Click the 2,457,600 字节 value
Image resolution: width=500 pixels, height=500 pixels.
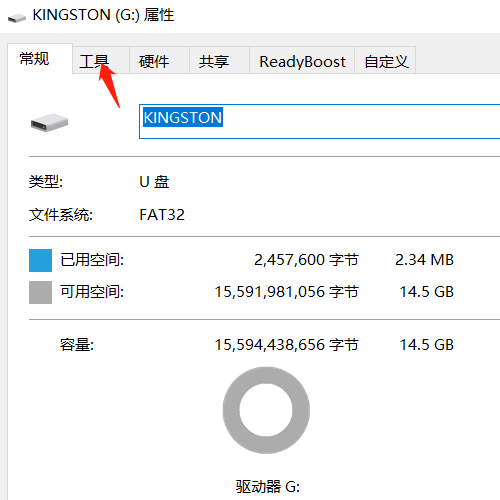click(306, 260)
